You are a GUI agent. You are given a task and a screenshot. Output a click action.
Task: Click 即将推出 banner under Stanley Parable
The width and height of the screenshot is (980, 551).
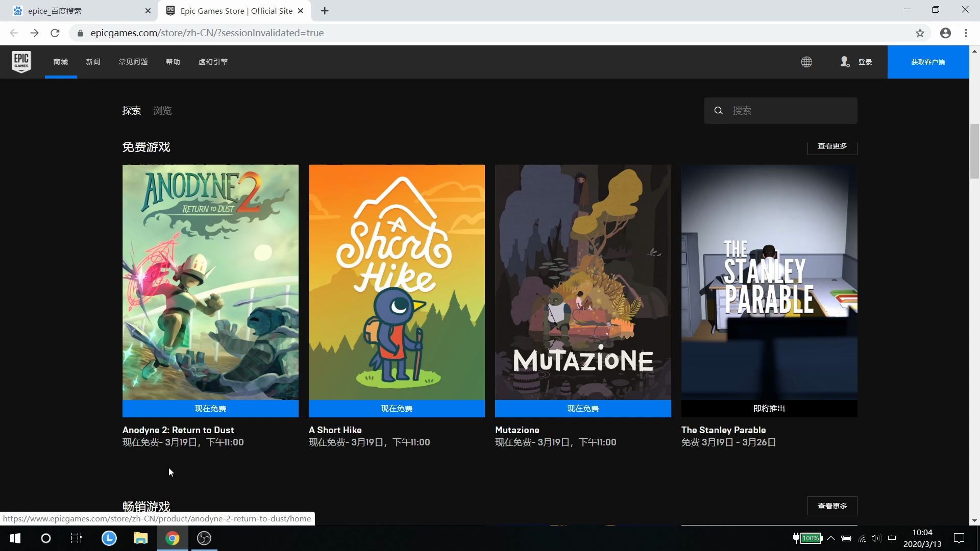click(x=769, y=409)
